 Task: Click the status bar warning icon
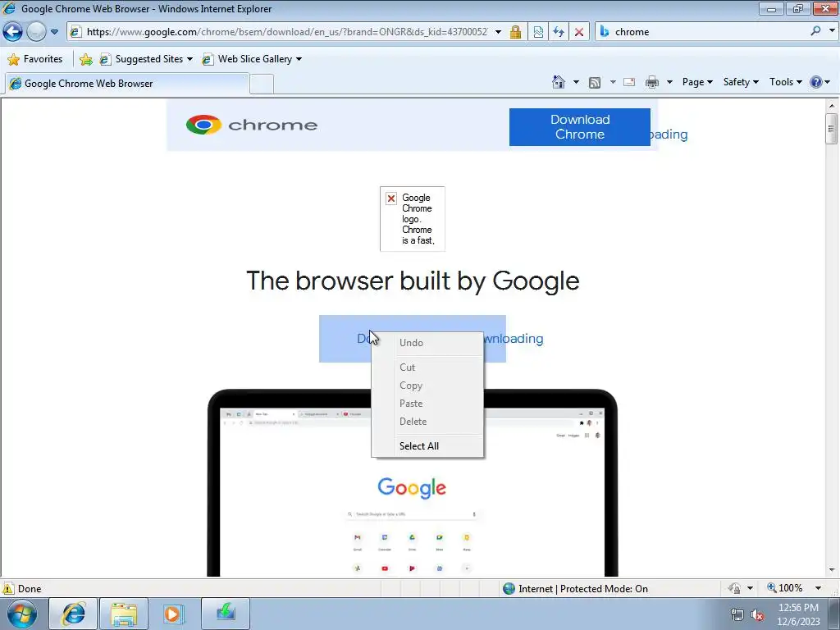click(8, 588)
